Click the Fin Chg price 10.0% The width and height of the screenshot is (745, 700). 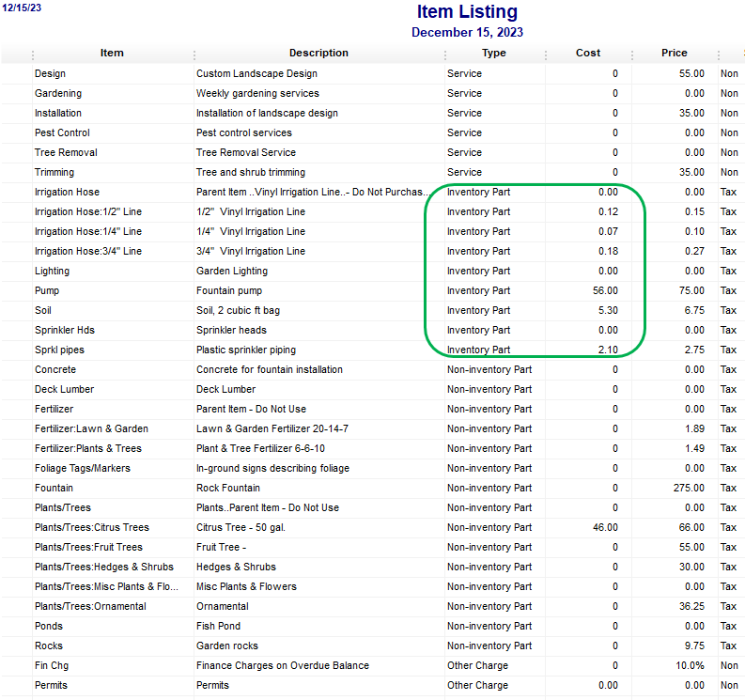tap(690, 666)
